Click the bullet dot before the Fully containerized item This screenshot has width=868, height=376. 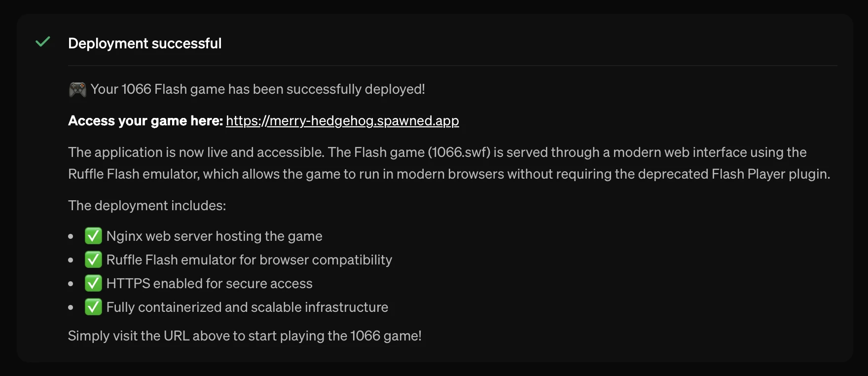[x=71, y=307]
